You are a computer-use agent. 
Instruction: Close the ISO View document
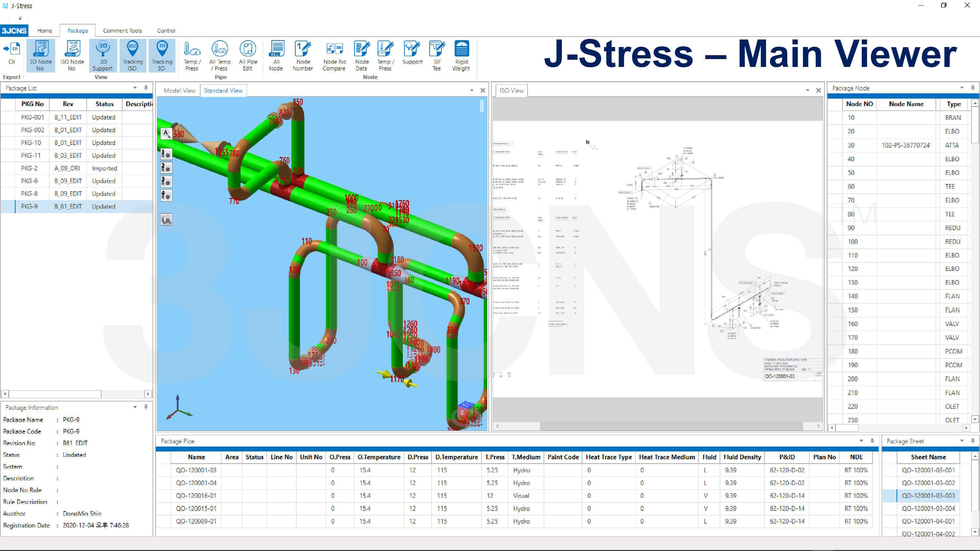click(x=819, y=90)
